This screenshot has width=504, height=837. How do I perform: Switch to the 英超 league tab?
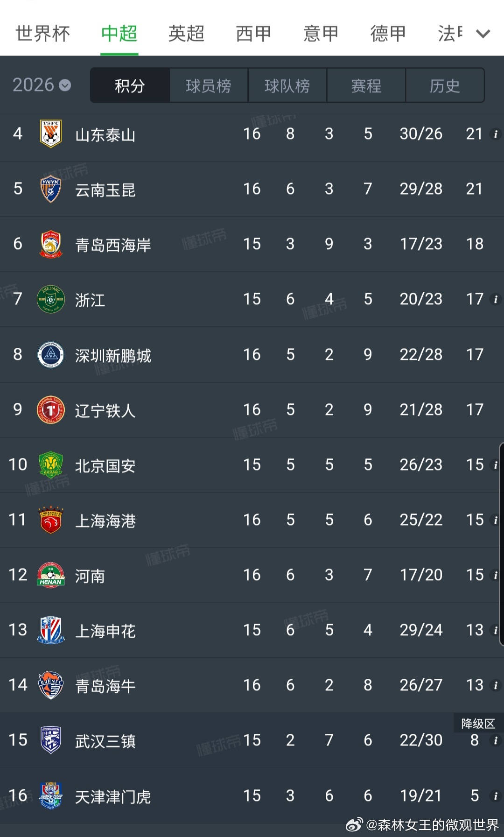click(x=186, y=34)
